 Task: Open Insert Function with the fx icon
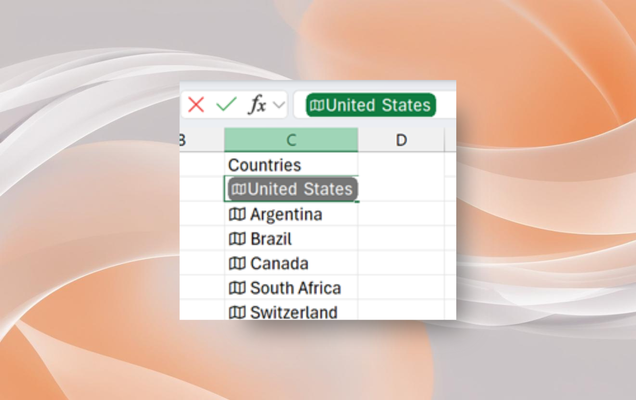click(257, 105)
